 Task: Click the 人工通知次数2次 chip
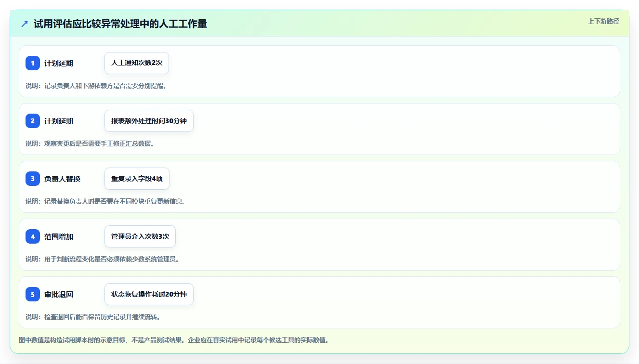click(x=137, y=63)
